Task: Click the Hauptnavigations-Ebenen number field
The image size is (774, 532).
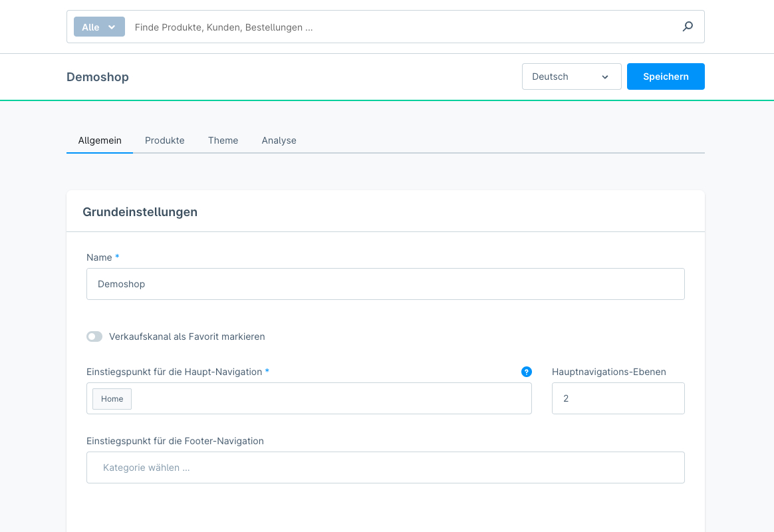Action: point(618,398)
